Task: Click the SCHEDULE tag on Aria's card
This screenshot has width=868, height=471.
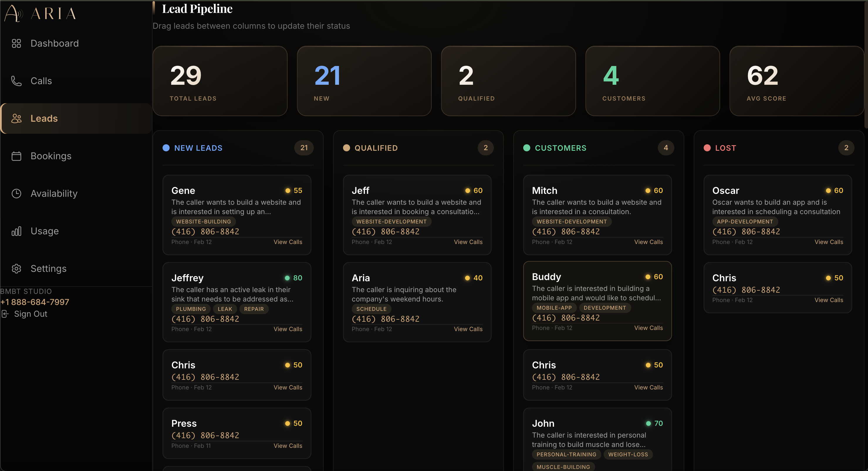Action: pos(371,309)
